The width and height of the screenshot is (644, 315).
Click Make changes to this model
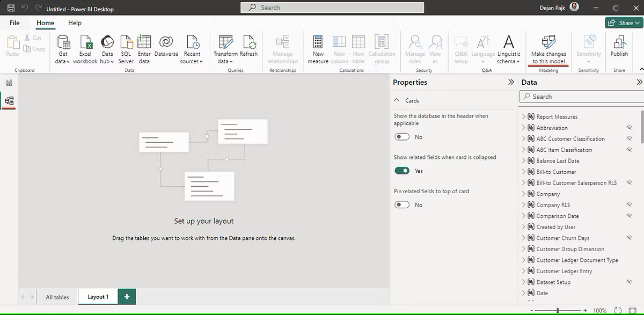tap(548, 49)
